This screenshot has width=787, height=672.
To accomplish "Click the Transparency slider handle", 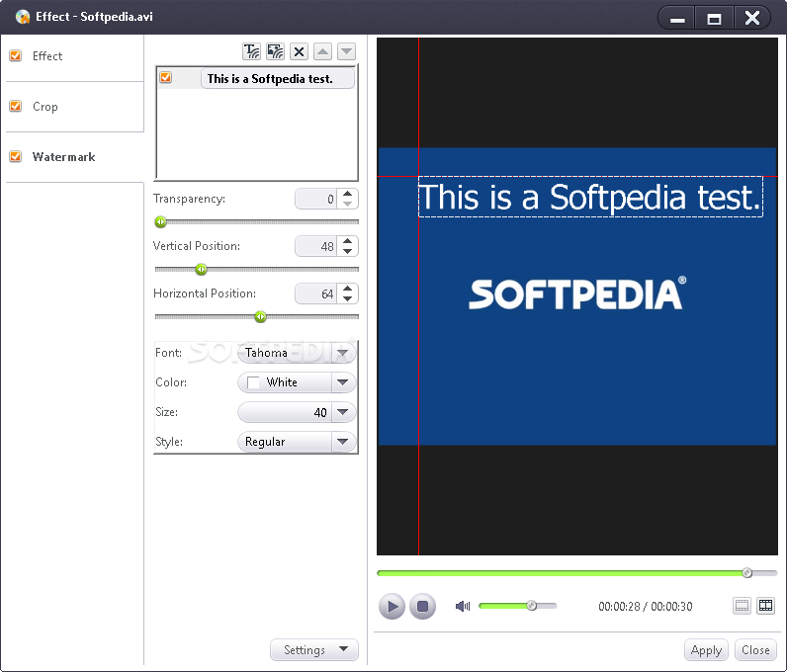I will click(160, 221).
